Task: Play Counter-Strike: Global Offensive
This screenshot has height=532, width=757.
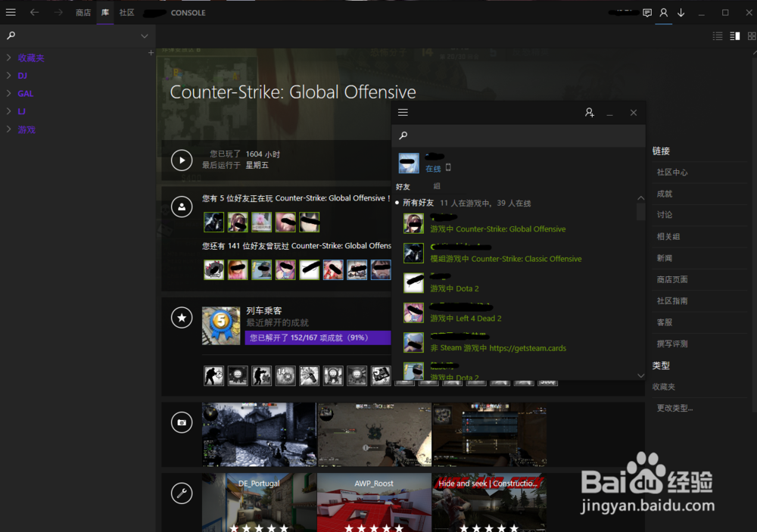Action: pyautogui.click(x=182, y=160)
